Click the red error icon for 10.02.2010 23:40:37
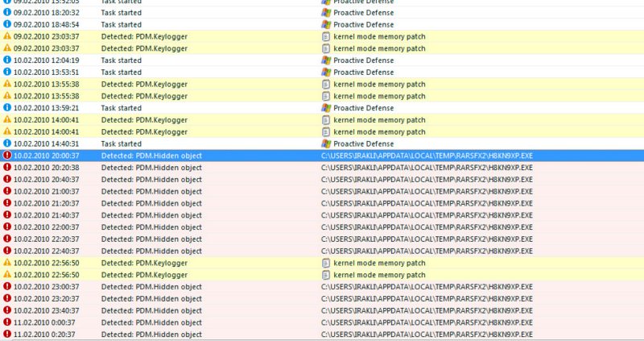The height and width of the screenshot is (341, 644). (7, 310)
